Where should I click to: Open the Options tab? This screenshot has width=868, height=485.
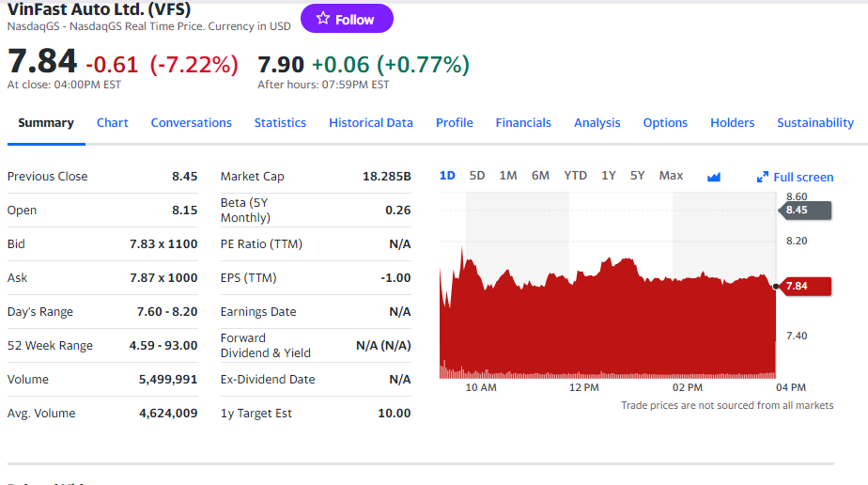[x=665, y=123]
